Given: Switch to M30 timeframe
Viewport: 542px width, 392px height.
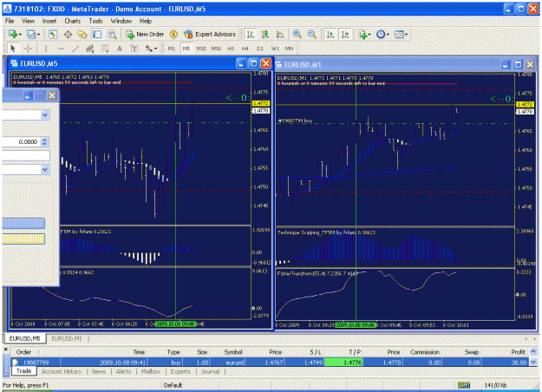Looking at the screenshot, I should (x=216, y=49).
